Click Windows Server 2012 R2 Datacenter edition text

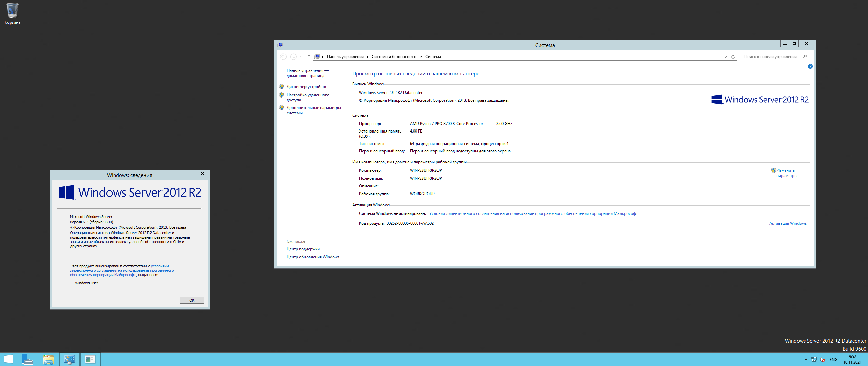pyautogui.click(x=391, y=93)
